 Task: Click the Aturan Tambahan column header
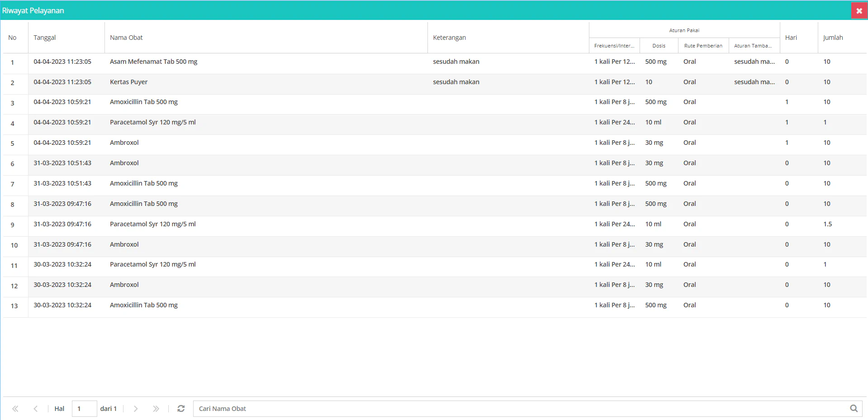pos(753,46)
